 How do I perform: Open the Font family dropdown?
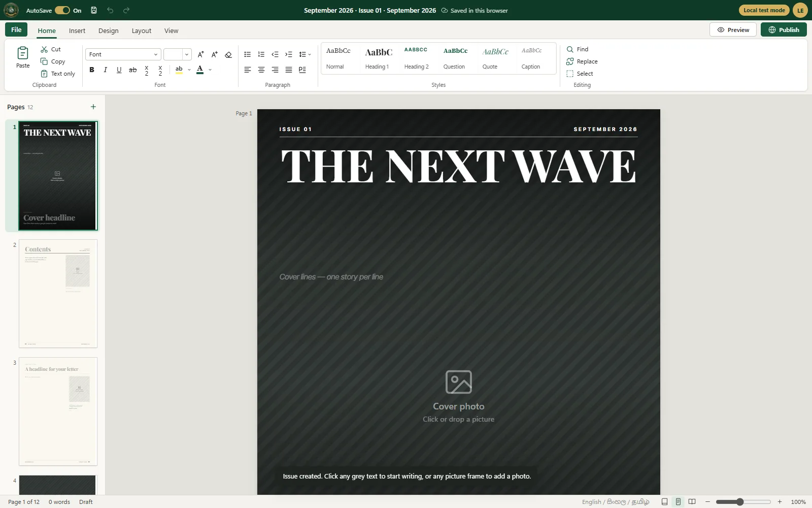(123, 54)
